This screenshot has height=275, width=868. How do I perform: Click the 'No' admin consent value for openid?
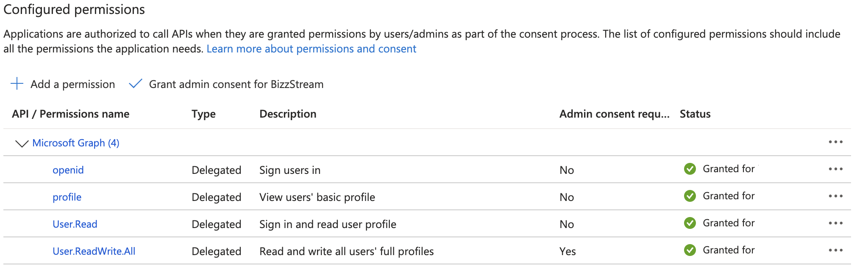pyautogui.click(x=567, y=170)
